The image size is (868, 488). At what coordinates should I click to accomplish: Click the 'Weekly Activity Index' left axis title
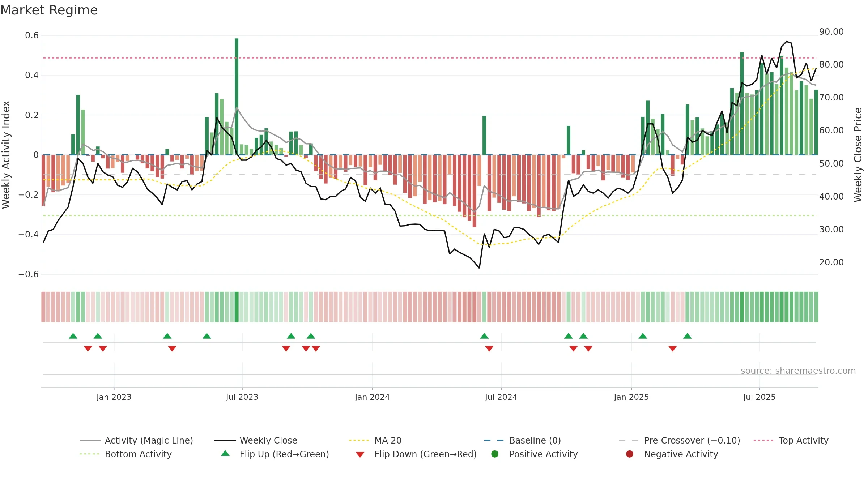(x=6, y=155)
